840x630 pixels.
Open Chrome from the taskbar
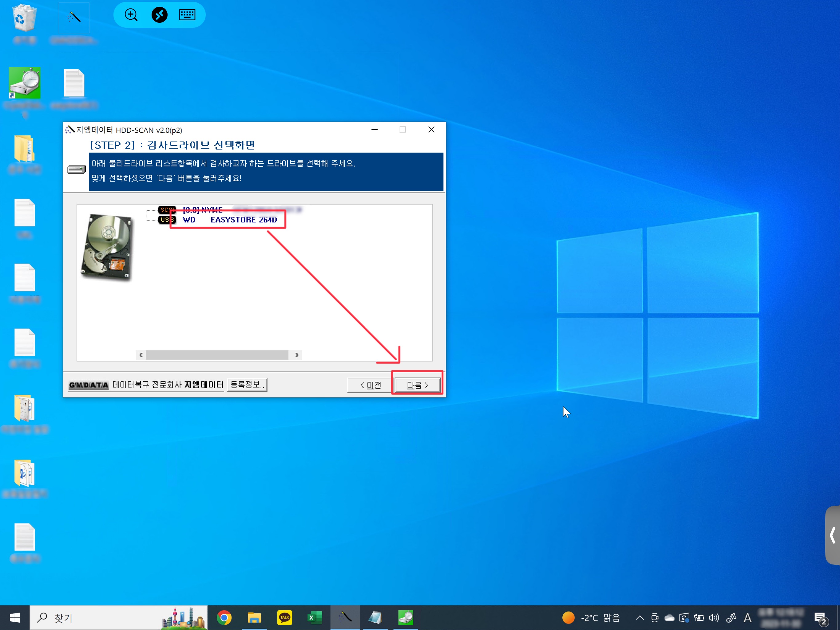pos(224,617)
